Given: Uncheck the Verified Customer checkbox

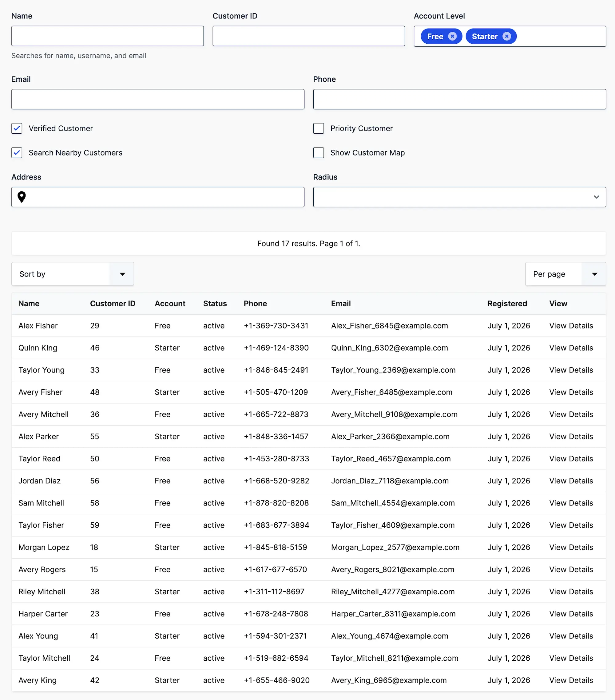Looking at the screenshot, I should click(x=17, y=128).
